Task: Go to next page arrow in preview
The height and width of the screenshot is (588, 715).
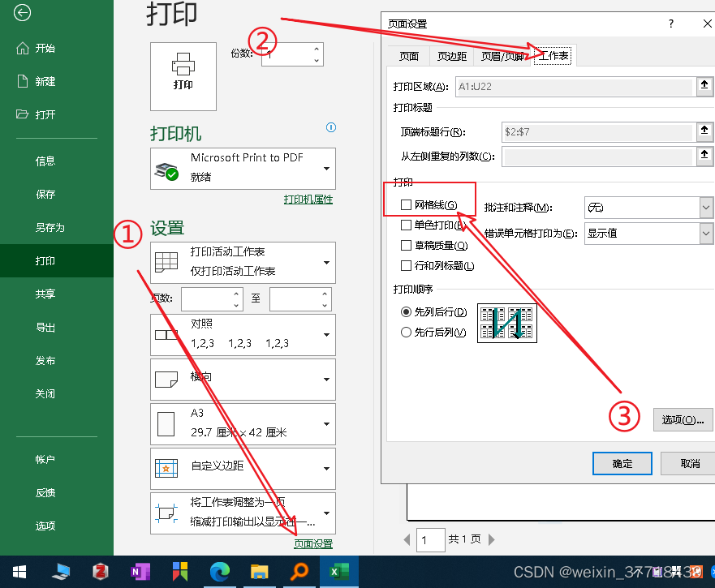Action: click(491, 539)
